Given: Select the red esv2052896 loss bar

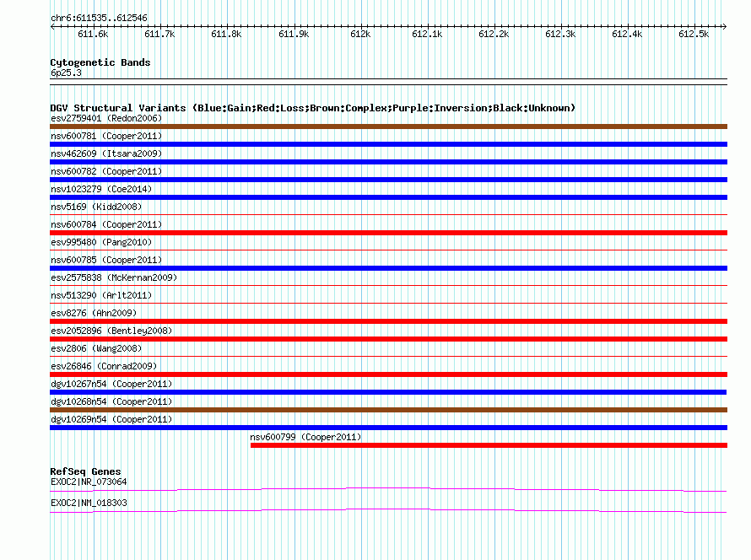Looking at the screenshot, I should coord(388,339).
